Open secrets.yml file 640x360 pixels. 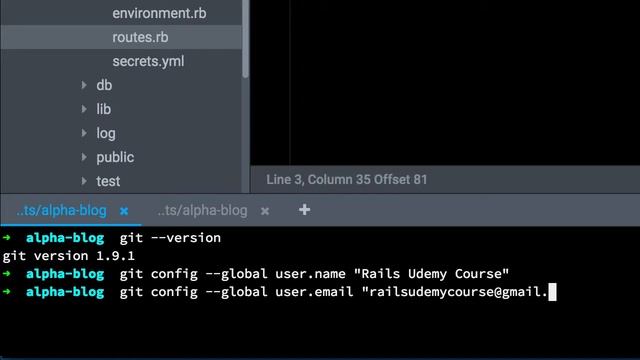(x=148, y=61)
